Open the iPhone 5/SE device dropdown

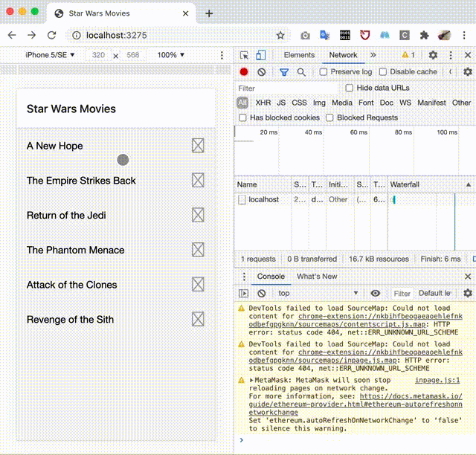tap(50, 55)
